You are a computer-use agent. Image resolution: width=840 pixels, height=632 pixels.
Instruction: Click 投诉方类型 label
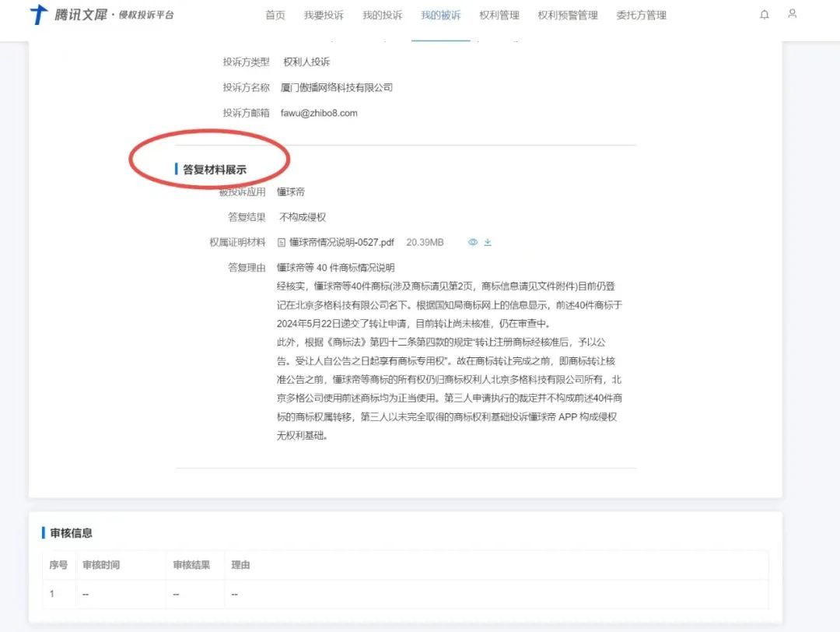(246, 61)
